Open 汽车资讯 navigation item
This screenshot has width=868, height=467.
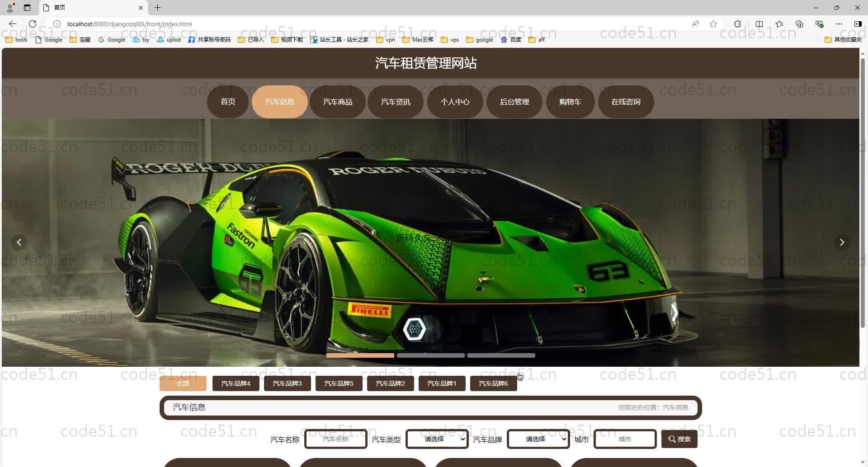coord(396,102)
